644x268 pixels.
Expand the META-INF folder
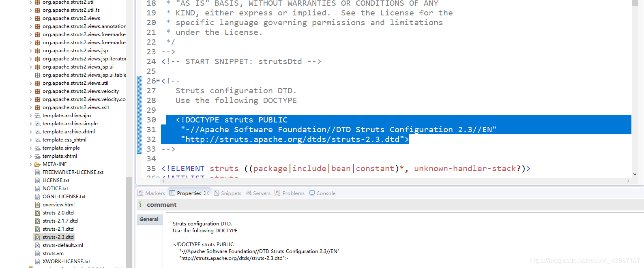pyautogui.click(x=30, y=164)
